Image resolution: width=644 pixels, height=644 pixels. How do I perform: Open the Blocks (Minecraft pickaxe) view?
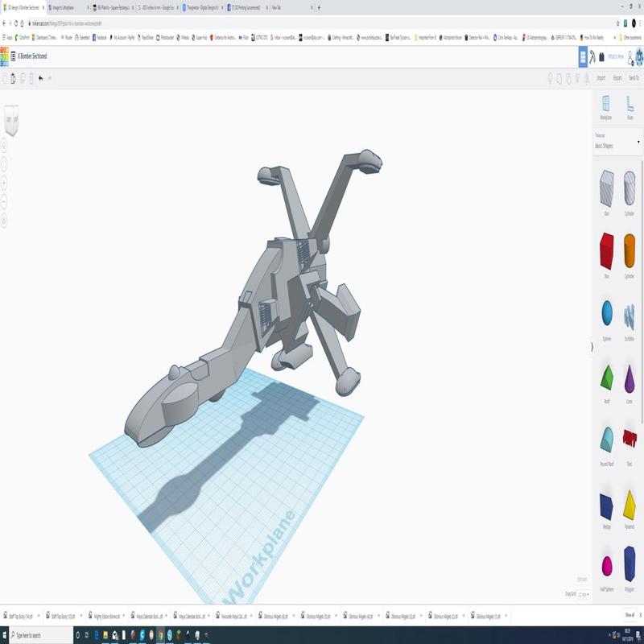point(592,56)
